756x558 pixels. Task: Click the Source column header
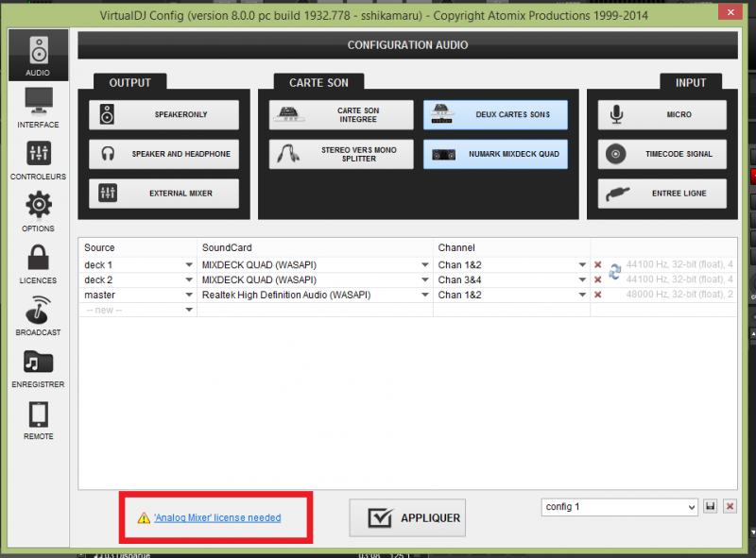point(99,247)
